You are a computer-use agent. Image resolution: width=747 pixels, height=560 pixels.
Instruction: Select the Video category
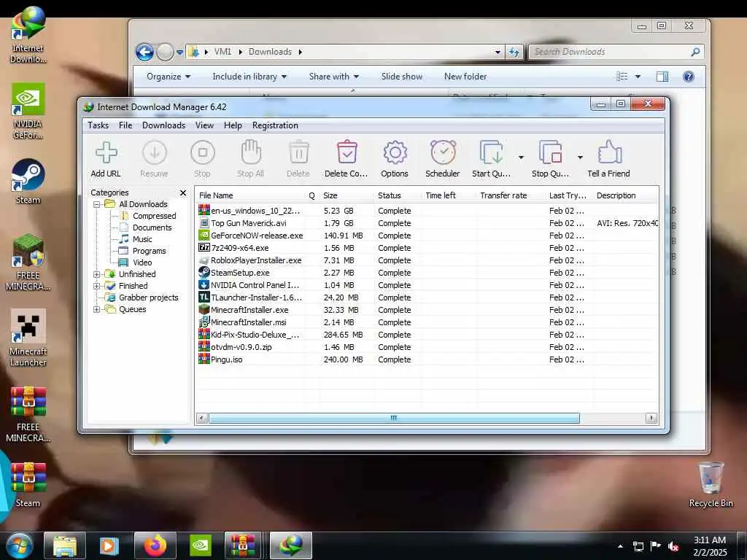click(x=142, y=262)
